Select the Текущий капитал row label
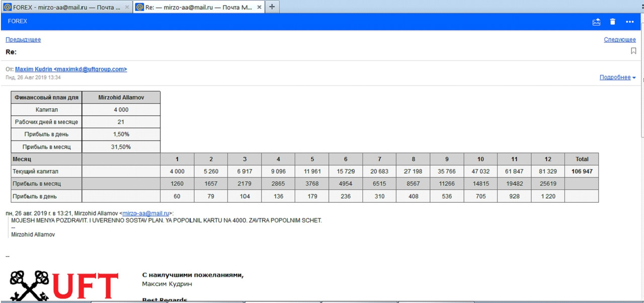Viewport: 644px width, 303px height. pyautogui.click(x=47, y=172)
